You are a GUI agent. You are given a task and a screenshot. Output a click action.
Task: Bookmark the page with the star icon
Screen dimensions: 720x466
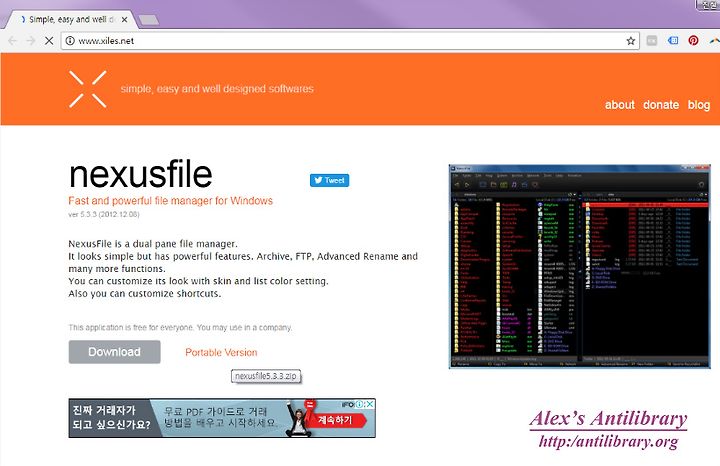(x=631, y=41)
